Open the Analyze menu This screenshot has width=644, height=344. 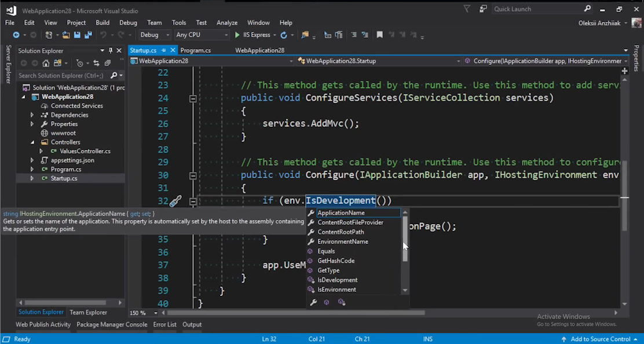227,23
